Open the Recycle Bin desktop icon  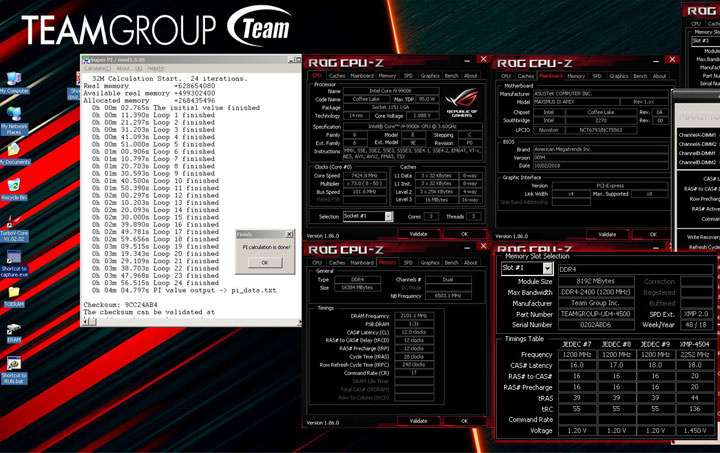click(x=14, y=189)
